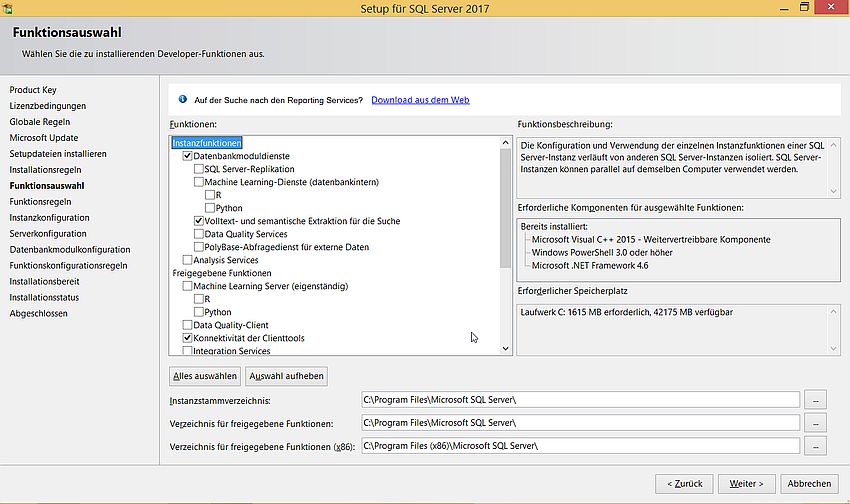Click into the freigegebene Funktionen (x86) path field
850x504 pixels.
pyautogui.click(x=581, y=446)
